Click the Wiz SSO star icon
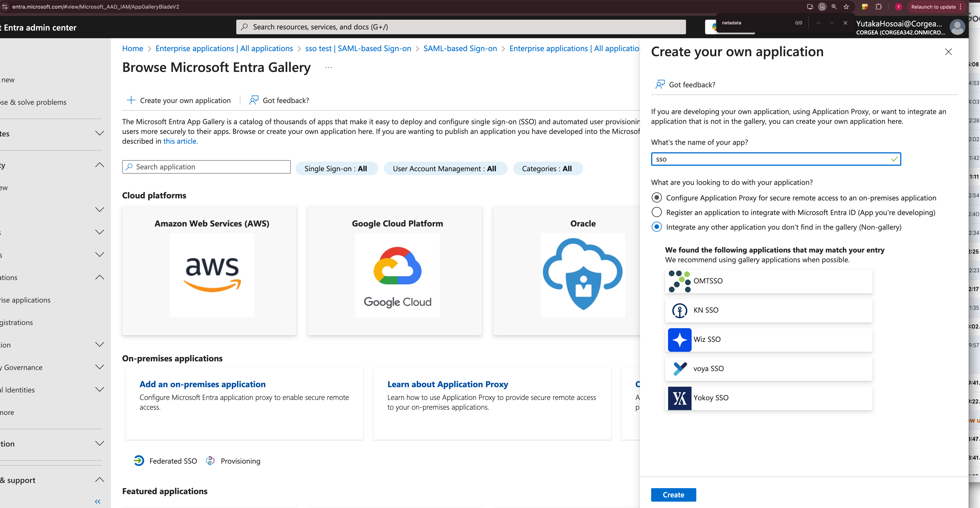Viewport: 980px width, 508px height. [679, 340]
